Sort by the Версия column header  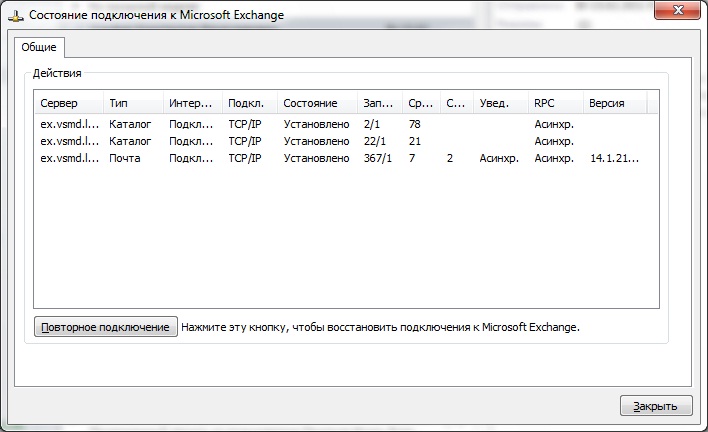(x=615, y=103)
